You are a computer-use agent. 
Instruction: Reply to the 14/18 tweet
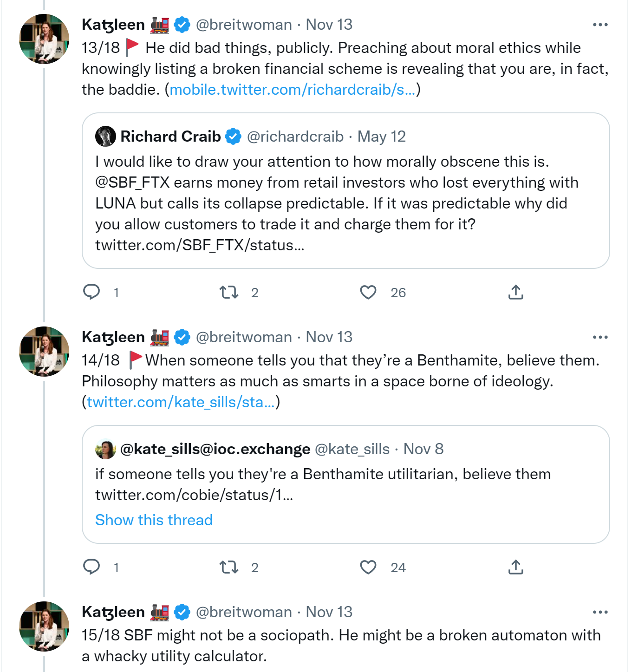point(91,567)
